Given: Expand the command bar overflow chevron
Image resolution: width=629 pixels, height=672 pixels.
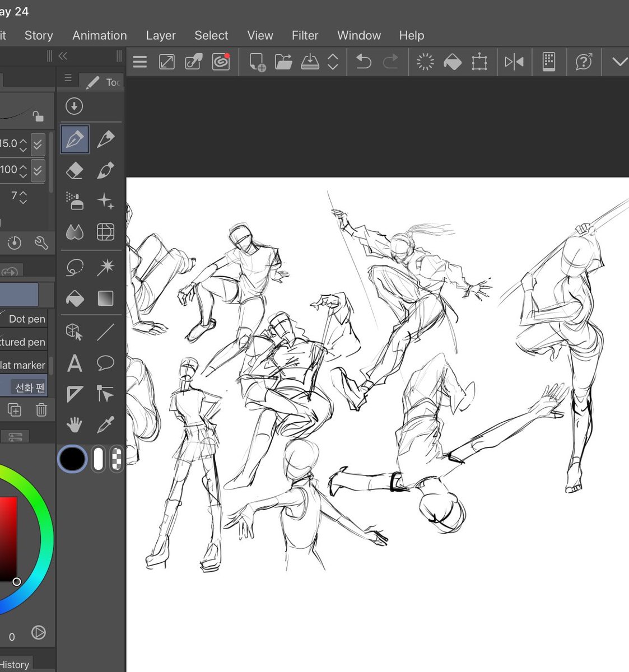Looking at the screenshot, I should tap(619, 62).
